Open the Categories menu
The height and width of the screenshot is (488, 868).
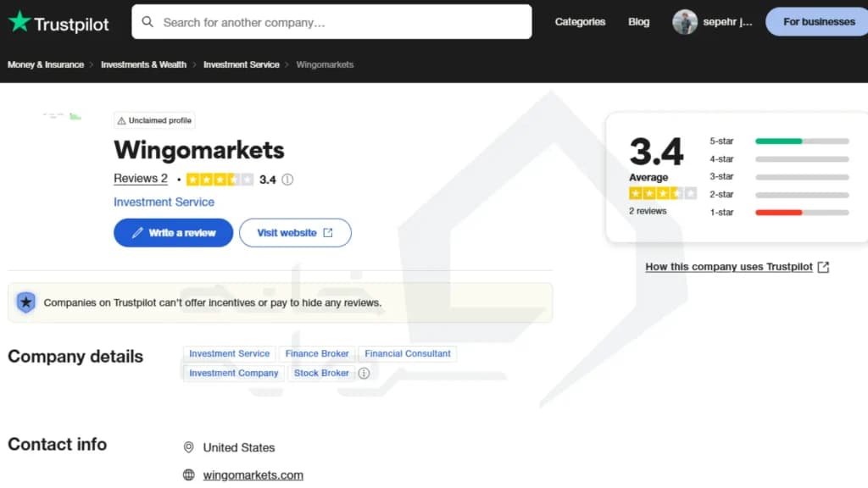click(x=580, y=21)
